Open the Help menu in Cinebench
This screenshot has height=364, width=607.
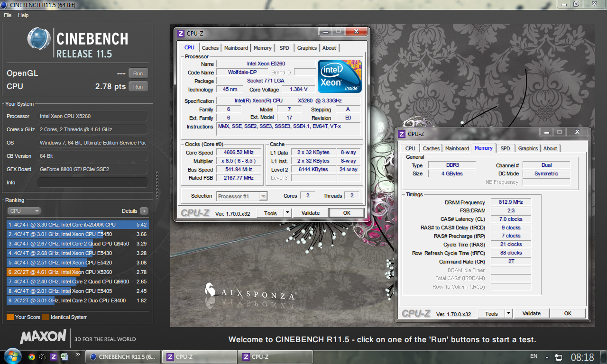(x=23, y=15)
